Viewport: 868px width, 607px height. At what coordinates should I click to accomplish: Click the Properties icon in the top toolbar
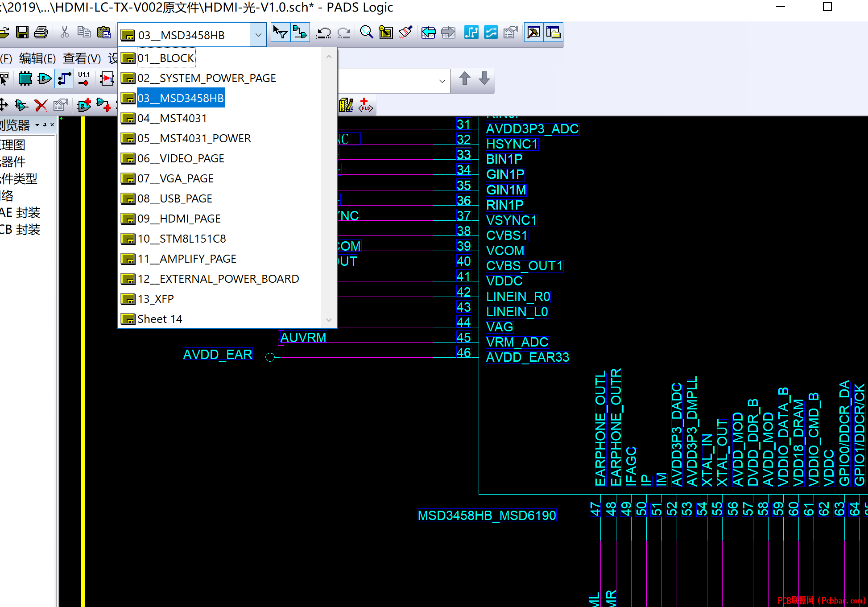tap(510, 32)
